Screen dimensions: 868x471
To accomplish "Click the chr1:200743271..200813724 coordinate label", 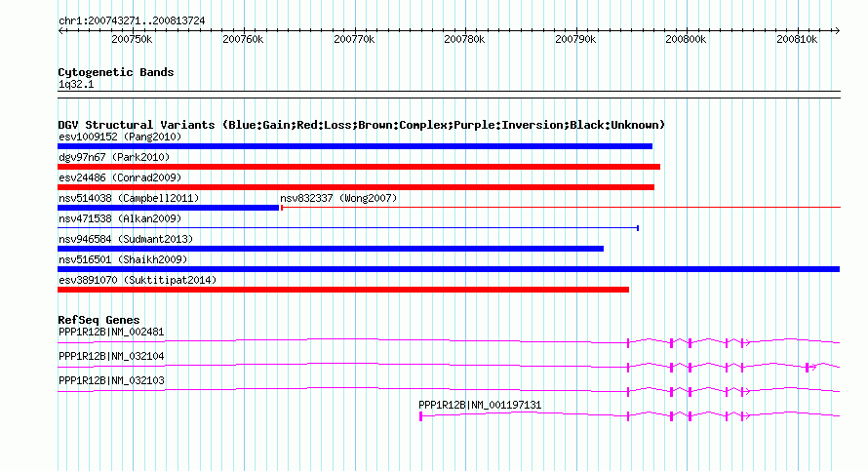I will click(132, 21).
